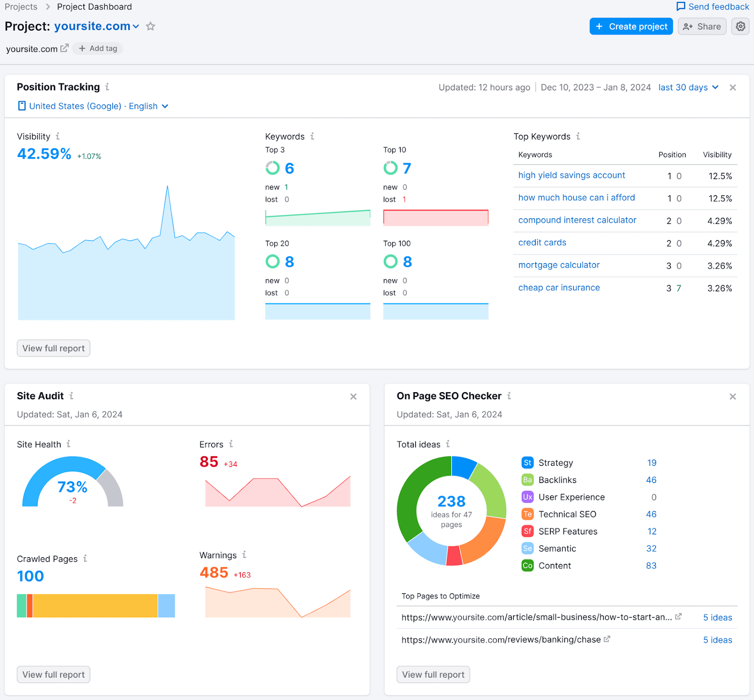Open the dashboard settings gear
The image size is (754, 700).
tap(740, 26)
